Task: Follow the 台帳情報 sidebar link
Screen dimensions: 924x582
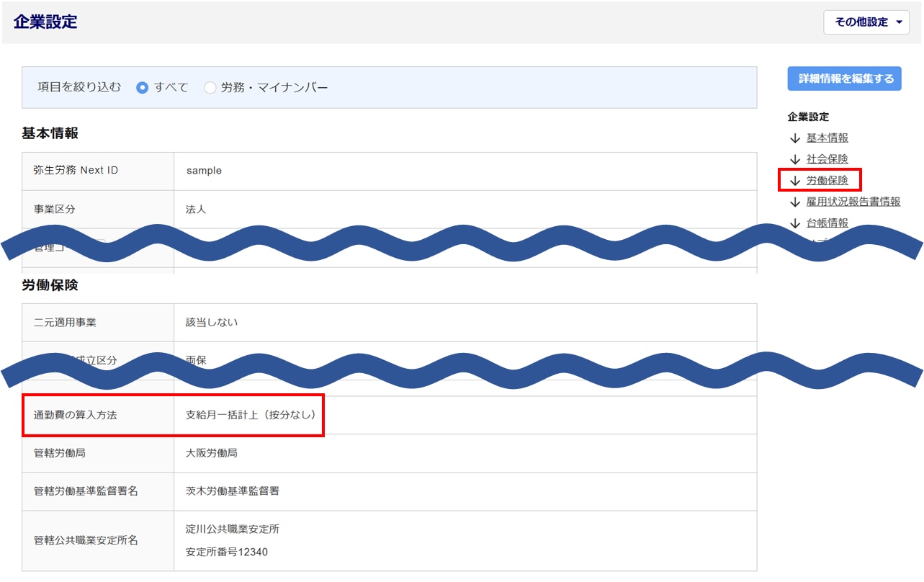Action: [x=827, y=223]
